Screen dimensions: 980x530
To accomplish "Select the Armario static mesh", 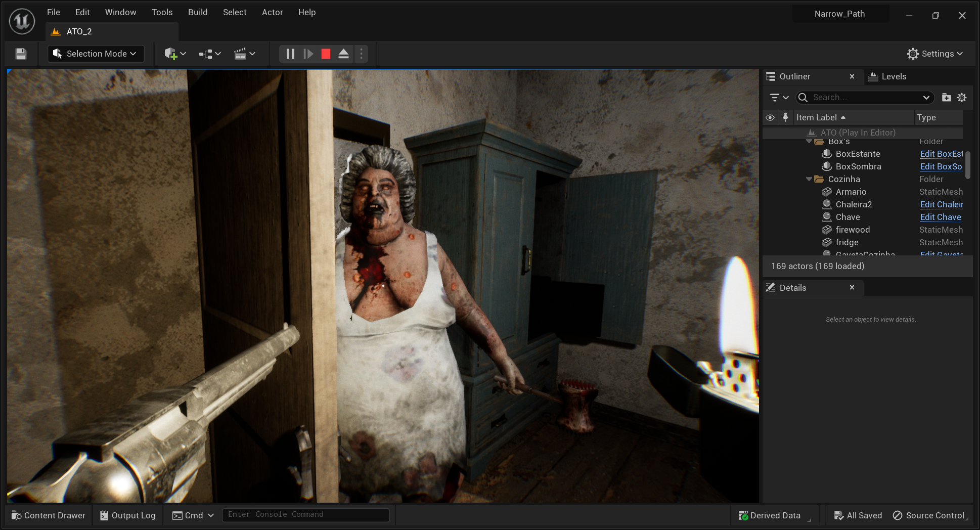I will pos(851,192).
